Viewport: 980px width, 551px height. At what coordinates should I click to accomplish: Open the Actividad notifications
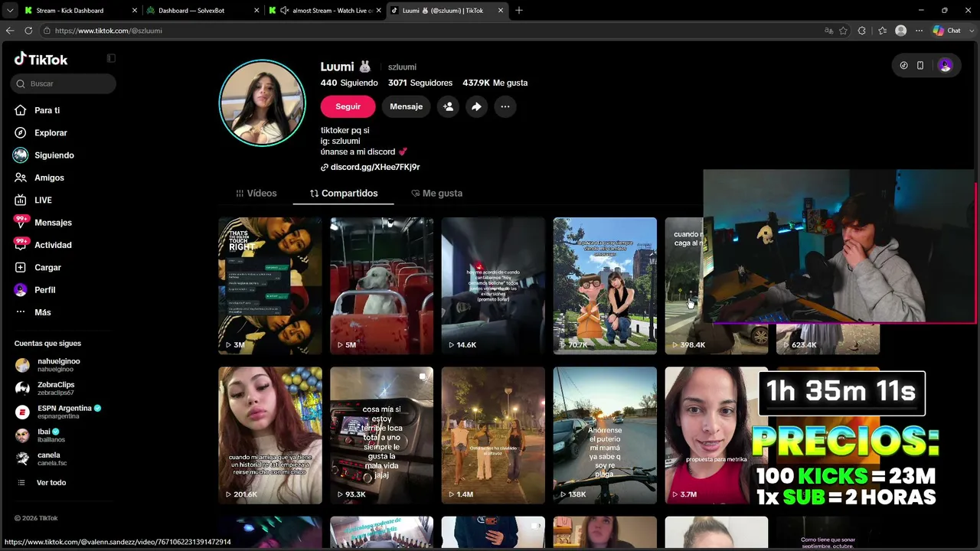pos(53,245)
